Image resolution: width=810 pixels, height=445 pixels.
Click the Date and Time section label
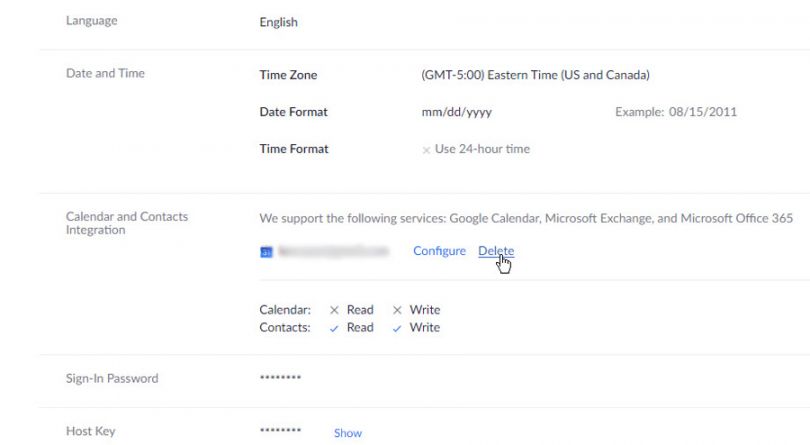105,73
